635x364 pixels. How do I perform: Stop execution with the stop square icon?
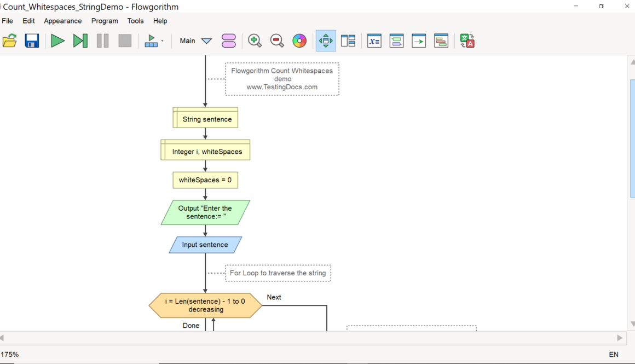(x=125, y=41)
